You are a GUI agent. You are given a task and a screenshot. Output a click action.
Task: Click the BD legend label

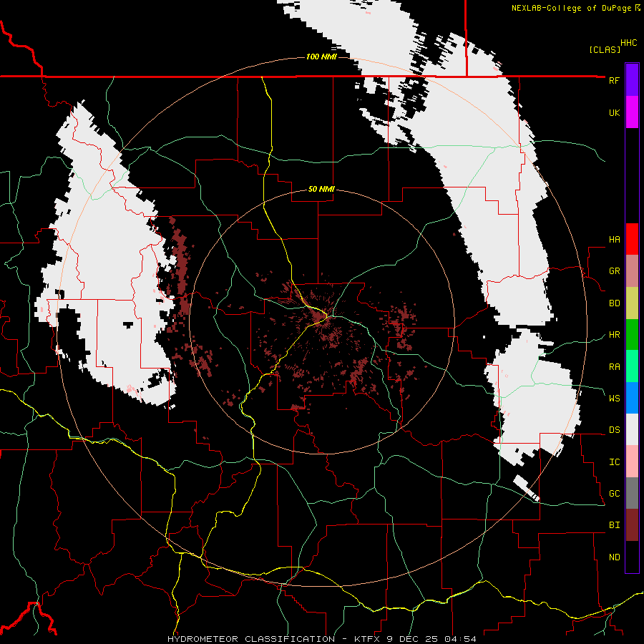pos(614,303)
